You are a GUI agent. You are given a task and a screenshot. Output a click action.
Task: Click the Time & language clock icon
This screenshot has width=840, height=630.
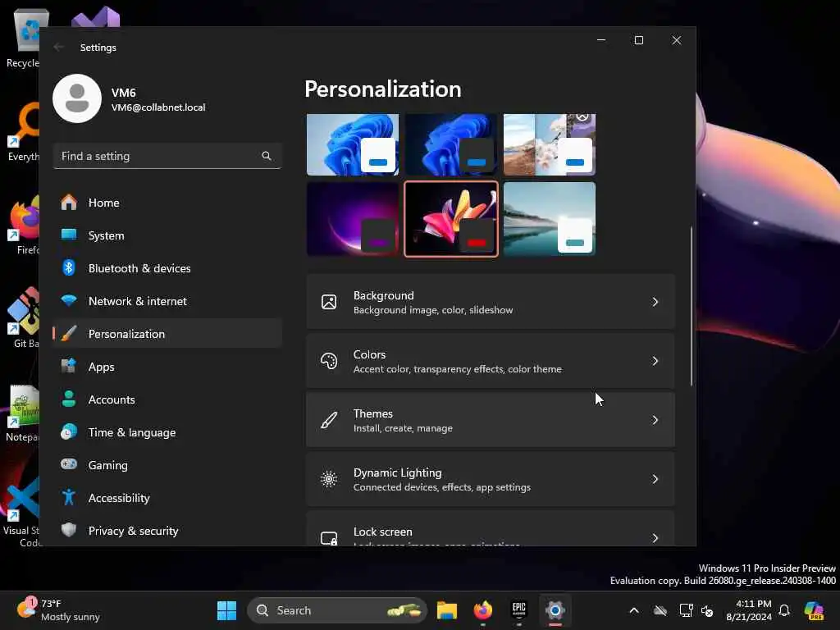tap(69, 431)
